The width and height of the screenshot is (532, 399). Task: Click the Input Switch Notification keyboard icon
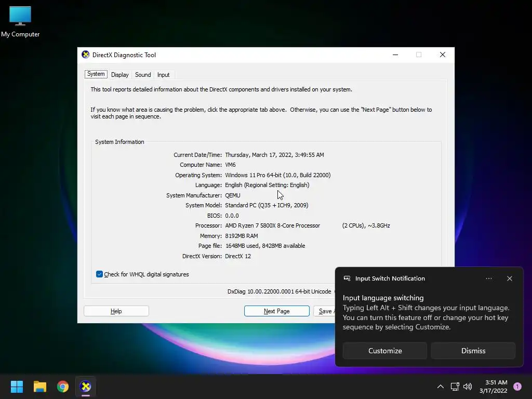click(x=347, y=278)
